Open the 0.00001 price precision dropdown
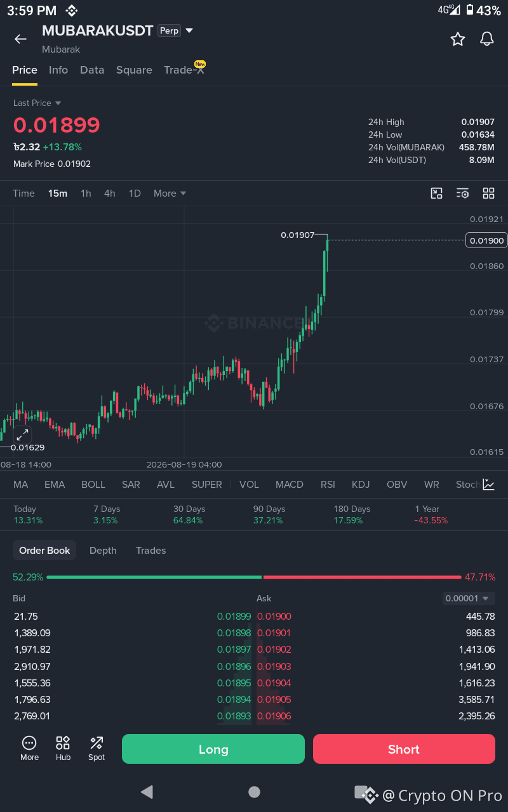The width and height of the screenshot is (508, 812). (x=469, y=598)
